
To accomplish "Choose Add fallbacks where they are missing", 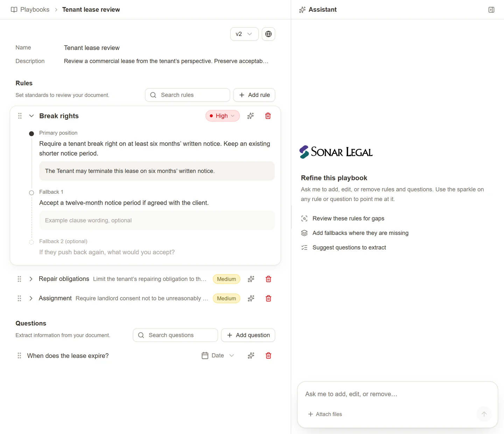I will click(355, 233).
